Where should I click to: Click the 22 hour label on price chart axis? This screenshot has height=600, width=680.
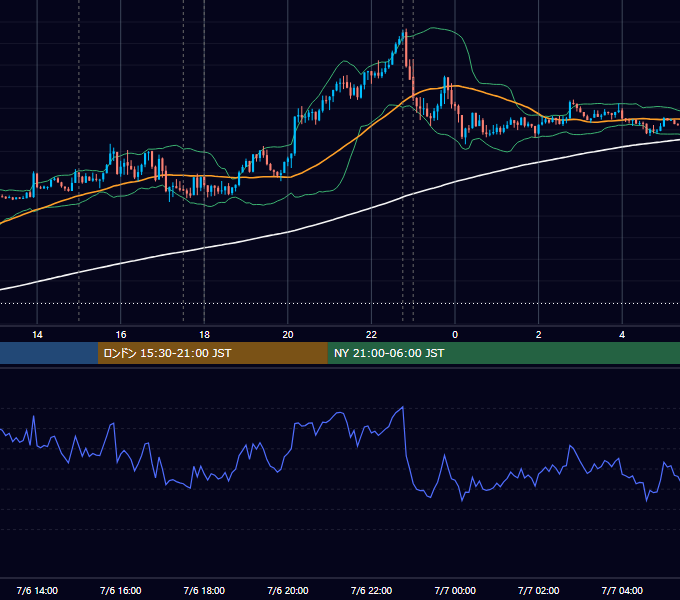tap(371, 335)
